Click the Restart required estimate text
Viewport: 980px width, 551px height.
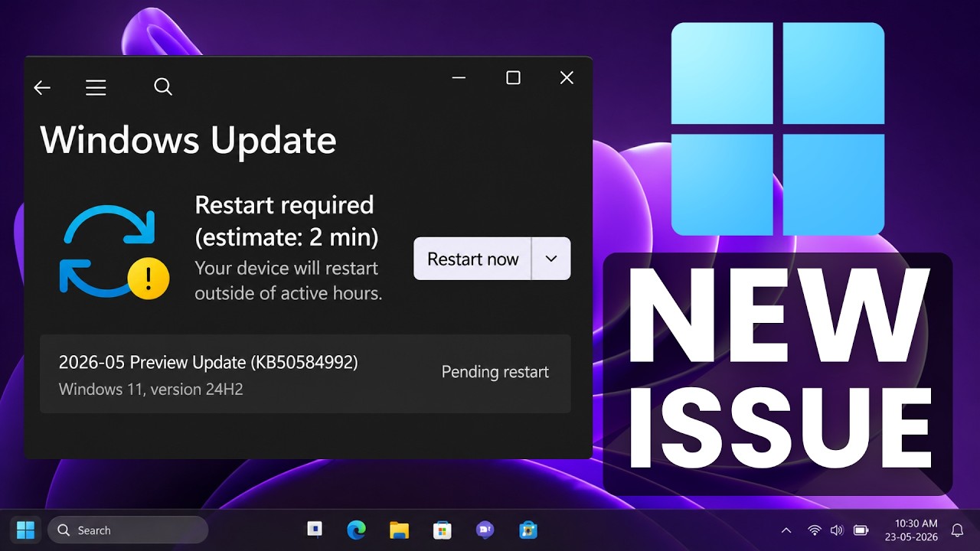coord(286,221)
